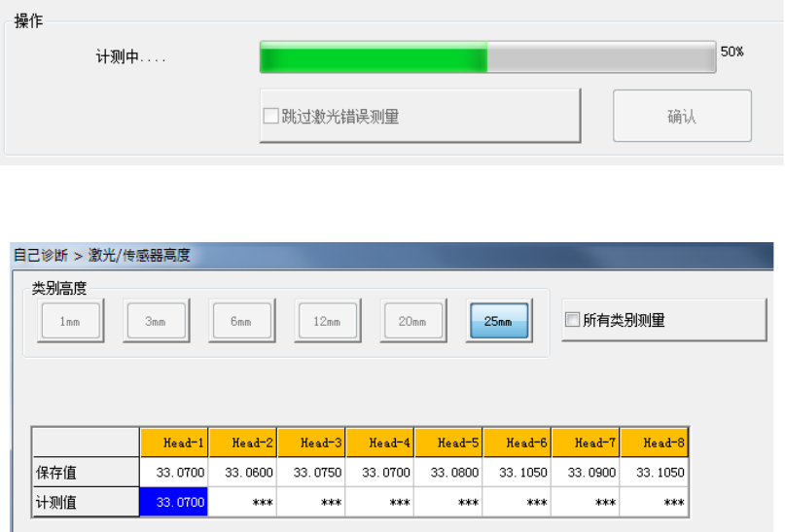
Task: Pick the highlighted 25mm button
Action: (x=499, y=321)
